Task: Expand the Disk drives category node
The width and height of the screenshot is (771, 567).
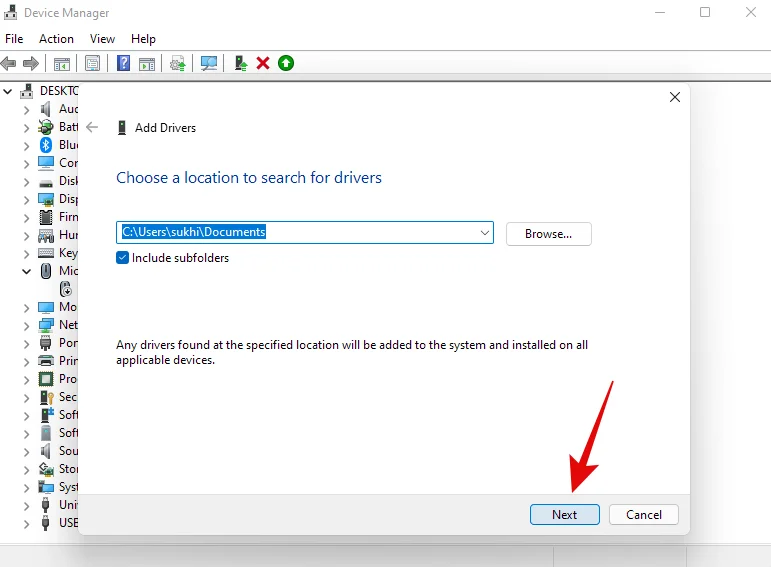Action: (27, 182)
